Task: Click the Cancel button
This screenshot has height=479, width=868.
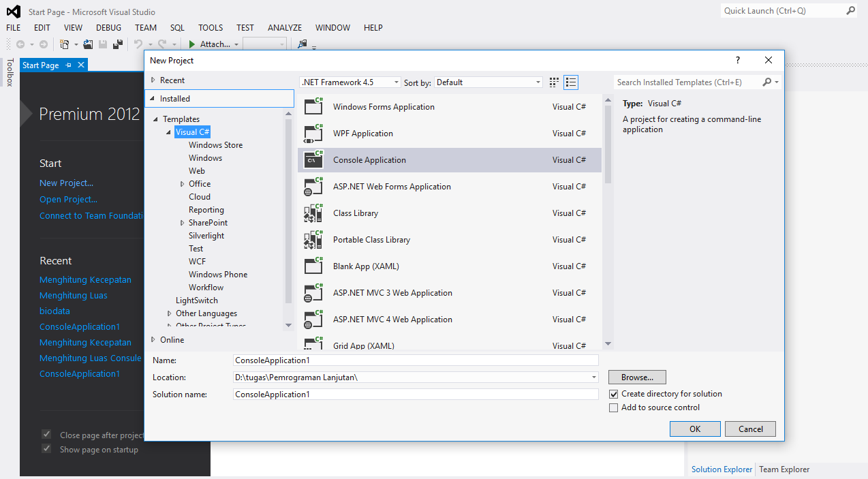Action: click(x=750, y=429)
